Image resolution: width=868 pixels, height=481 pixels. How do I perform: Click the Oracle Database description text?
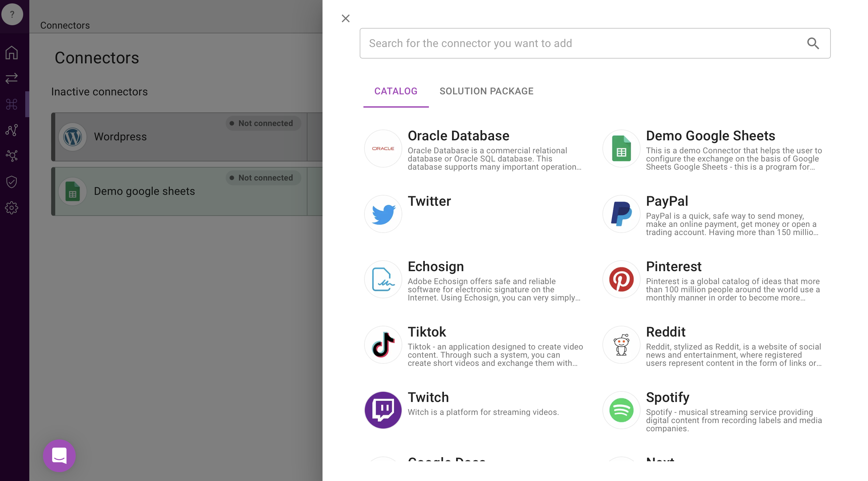(495, 159)
